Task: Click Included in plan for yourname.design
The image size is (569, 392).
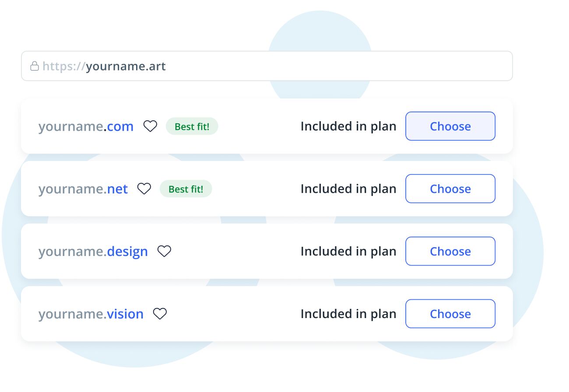Action: pyautogui.click(x=348, y=252)
